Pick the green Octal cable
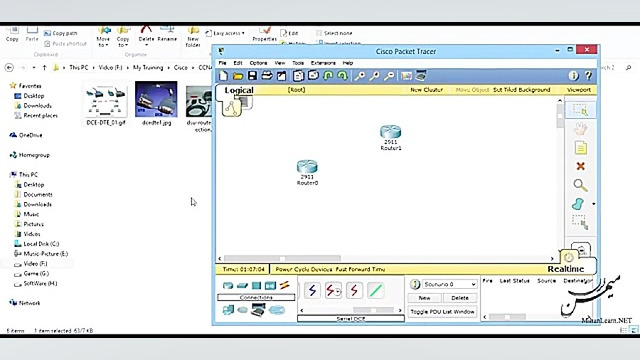 [376, 291]
